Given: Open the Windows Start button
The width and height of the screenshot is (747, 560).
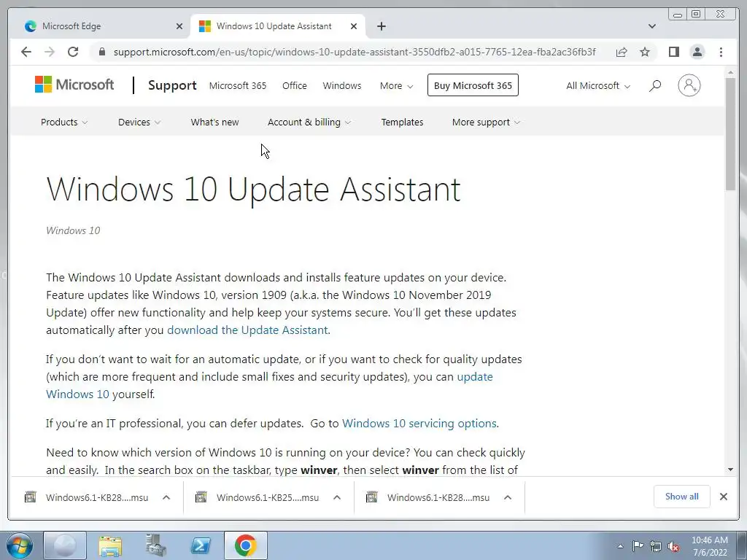Looking at the screenshot, I should pos(20,545).
